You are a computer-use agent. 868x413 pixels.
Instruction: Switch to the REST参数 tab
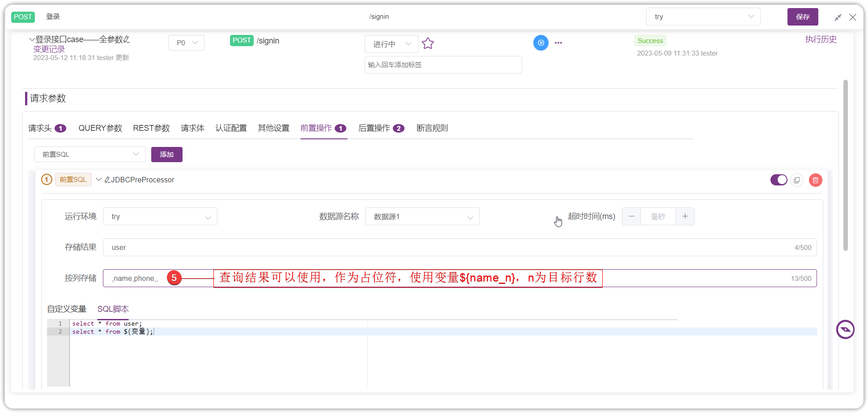151,128
